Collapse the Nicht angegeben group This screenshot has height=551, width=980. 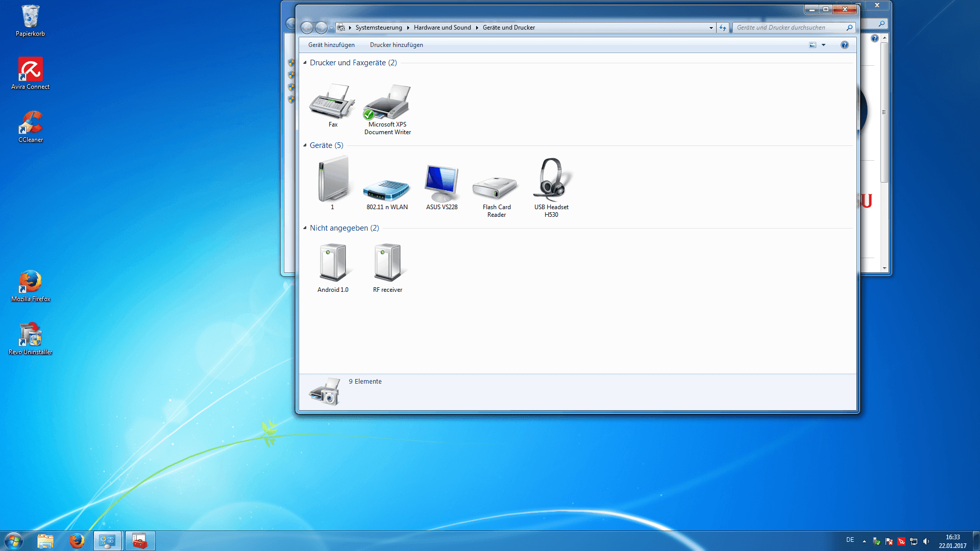(305, 228)
